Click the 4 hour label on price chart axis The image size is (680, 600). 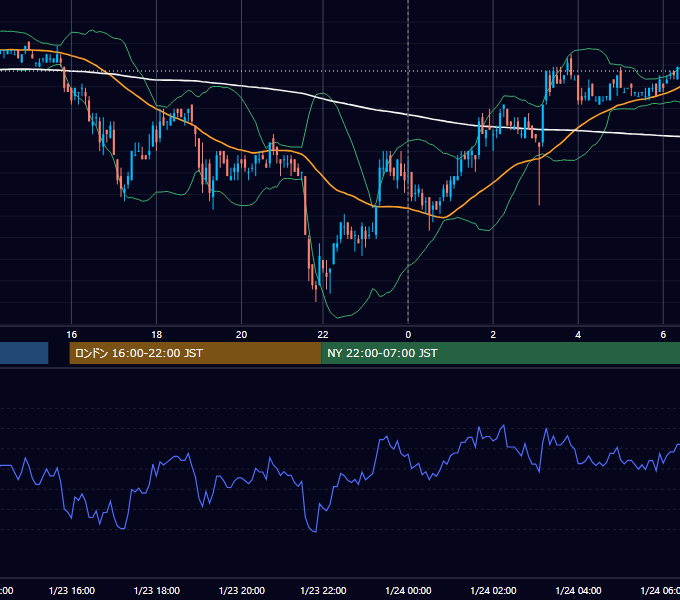578,335
